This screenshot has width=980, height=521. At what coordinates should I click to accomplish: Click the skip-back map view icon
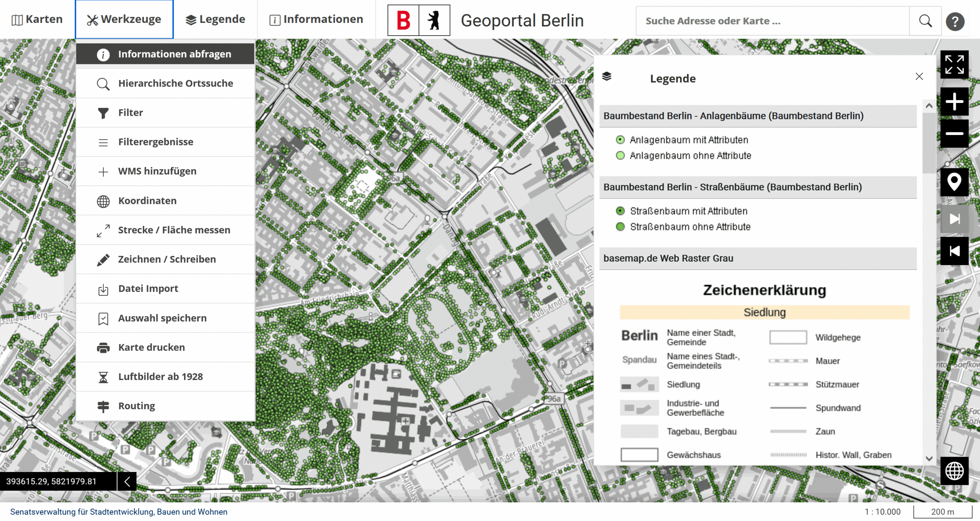954,251
